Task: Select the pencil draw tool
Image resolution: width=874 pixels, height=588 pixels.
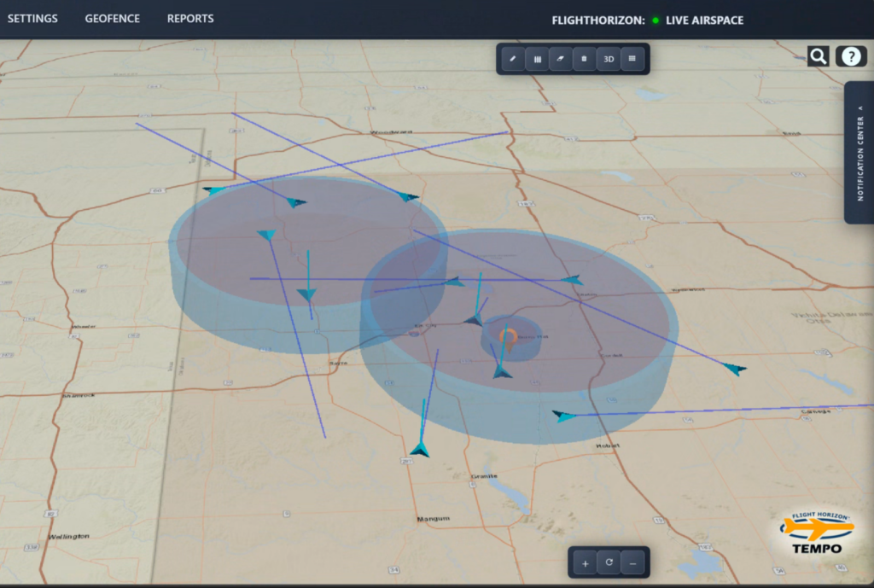Action: coord(513,59)
